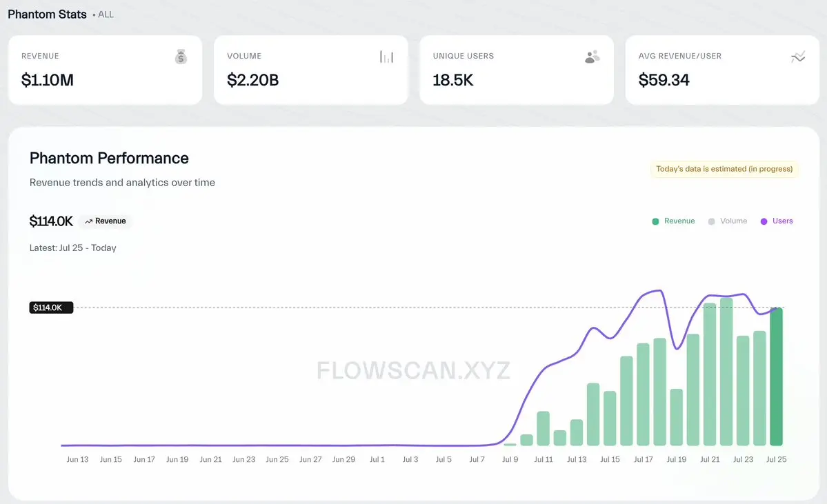The height and width of the screenshot is (504, 827).
Task: Click the Jul 9 axis label
Action: tap(510, 460)
